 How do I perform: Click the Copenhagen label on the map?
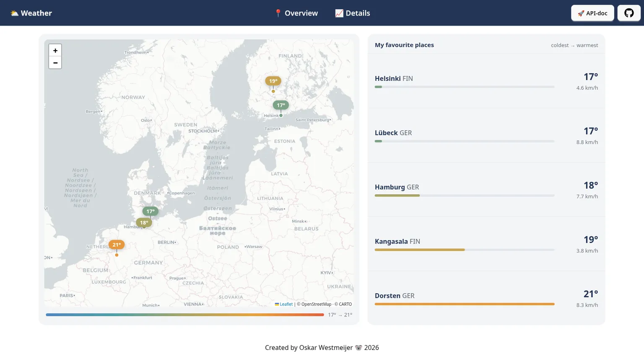click(x=182, y=193)
